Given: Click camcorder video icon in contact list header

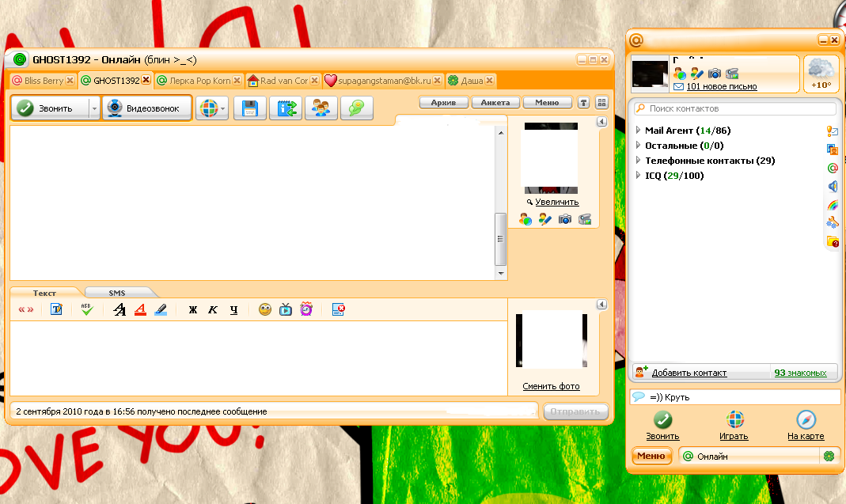Looking at the screenshot, I should tap(732, 74).
